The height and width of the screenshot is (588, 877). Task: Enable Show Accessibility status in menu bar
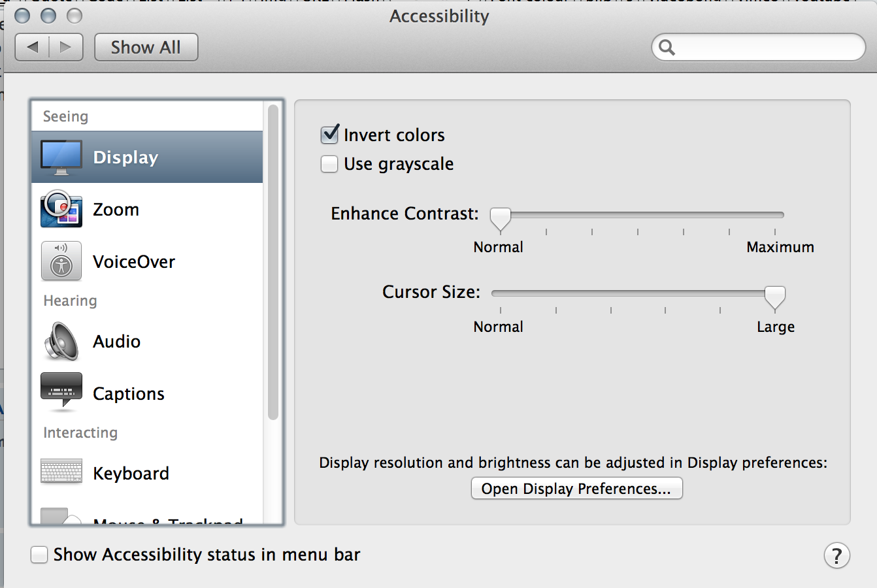pyautogui.click(x=39, y=555)
